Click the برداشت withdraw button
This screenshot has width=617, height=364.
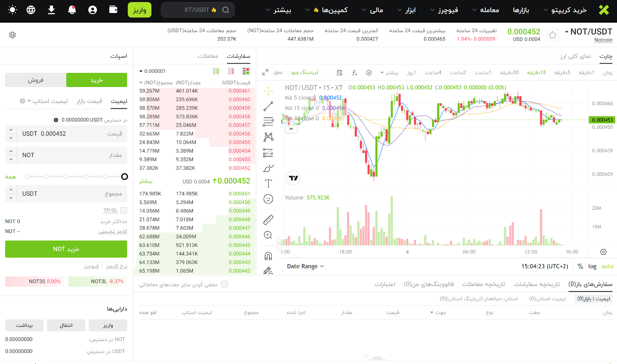point(24,325)
